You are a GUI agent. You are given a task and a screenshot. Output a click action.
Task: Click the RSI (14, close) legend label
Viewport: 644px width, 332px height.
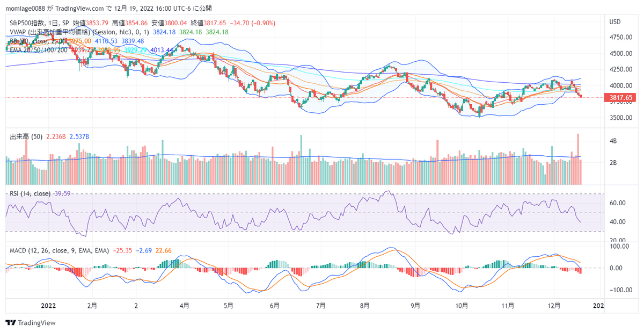coord(31,193)
